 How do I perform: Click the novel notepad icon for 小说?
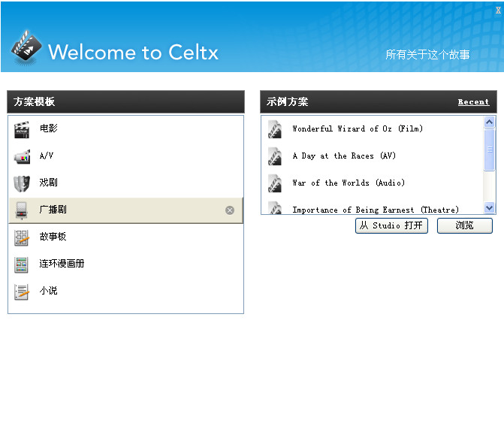coord(21,292)
